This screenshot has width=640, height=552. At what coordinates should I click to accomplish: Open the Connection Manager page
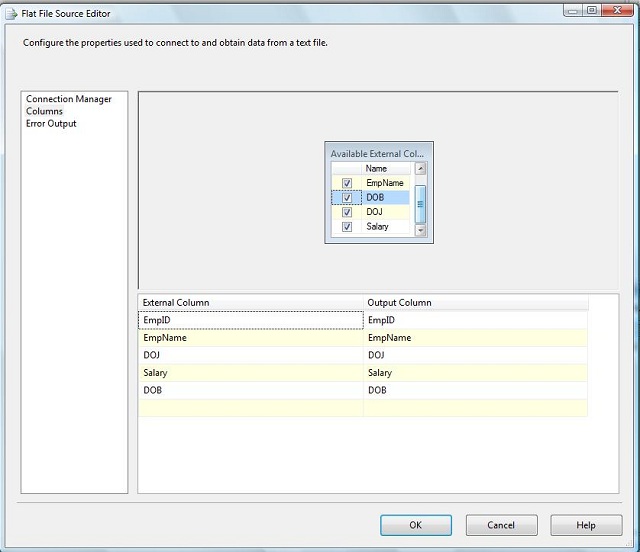click(x=69, y=99)
